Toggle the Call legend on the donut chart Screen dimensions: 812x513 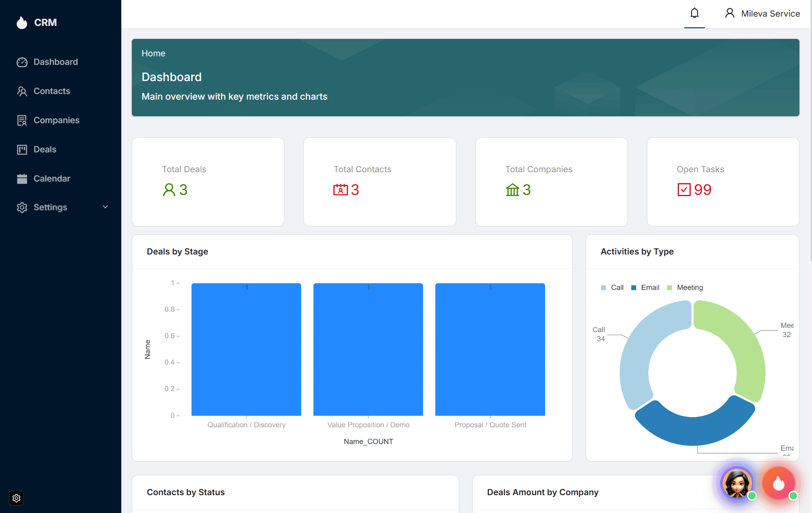coord(612,287)
